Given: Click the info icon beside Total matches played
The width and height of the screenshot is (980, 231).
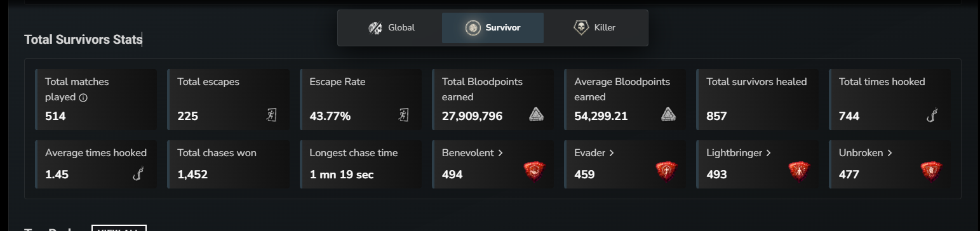Looking at the screenshot, I should point(83,98).
